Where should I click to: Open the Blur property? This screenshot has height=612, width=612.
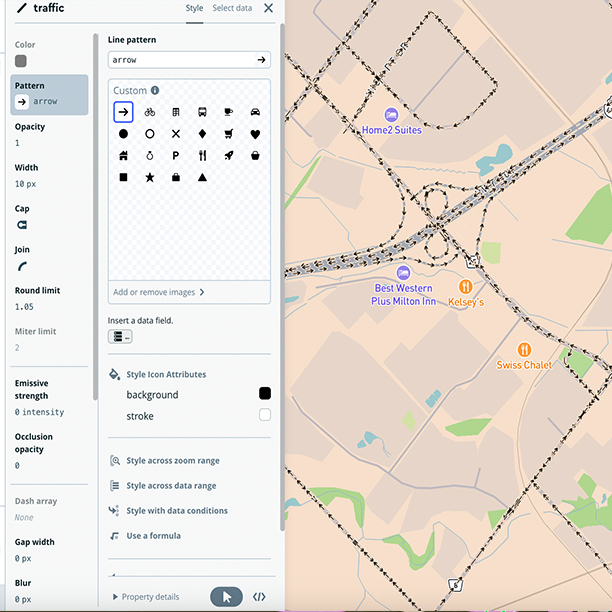pyautogui.click(x=49, y=591)
